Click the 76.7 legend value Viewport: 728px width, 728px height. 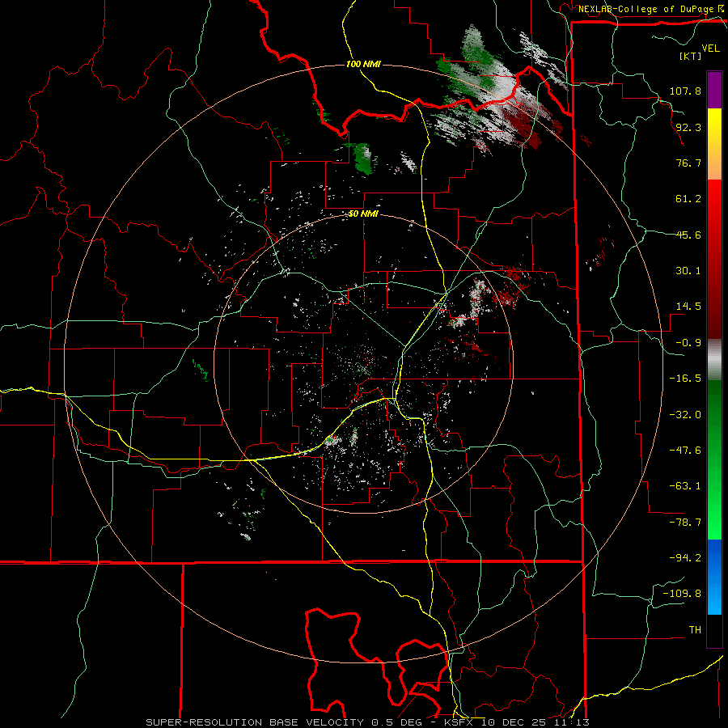pos(688,163)
